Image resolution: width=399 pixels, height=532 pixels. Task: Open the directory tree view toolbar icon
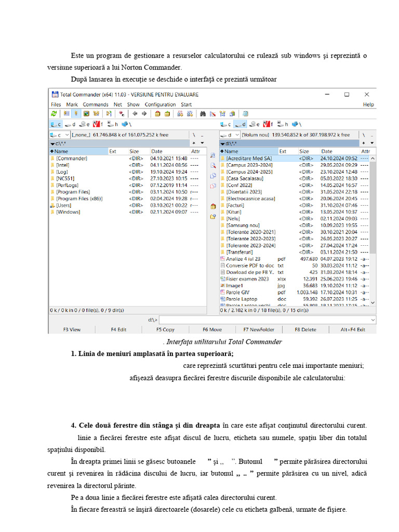click(x=96, y=114)
